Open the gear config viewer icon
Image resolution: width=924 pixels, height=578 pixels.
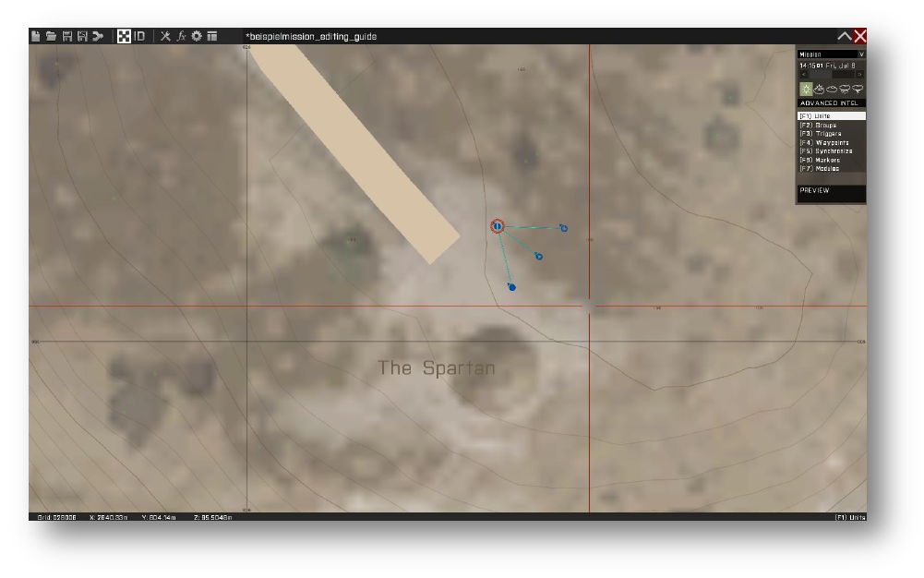(197, 37)
